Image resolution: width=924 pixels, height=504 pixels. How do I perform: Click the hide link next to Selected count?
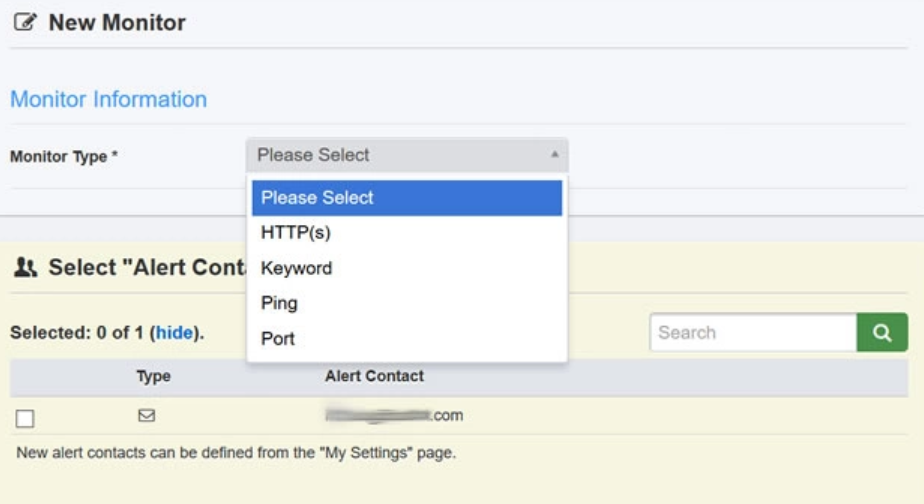pos(175,333)
